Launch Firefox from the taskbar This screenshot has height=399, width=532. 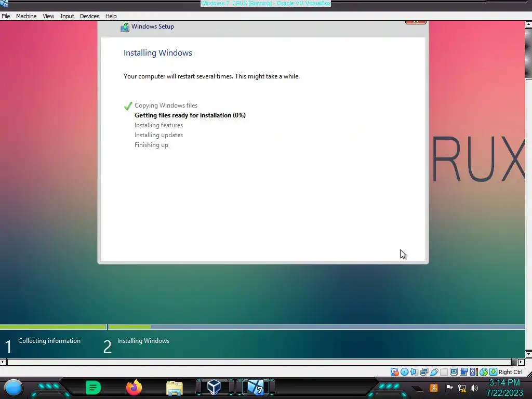134,388
